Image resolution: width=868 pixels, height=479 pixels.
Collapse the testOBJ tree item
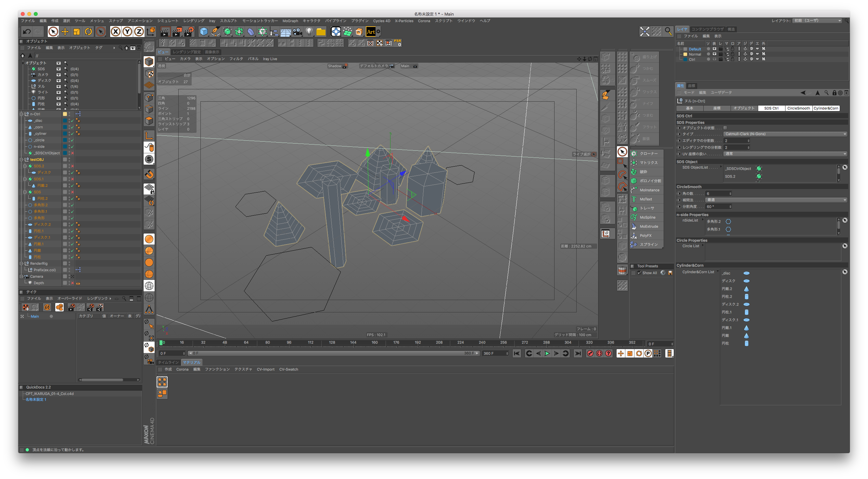coord(21,160)
